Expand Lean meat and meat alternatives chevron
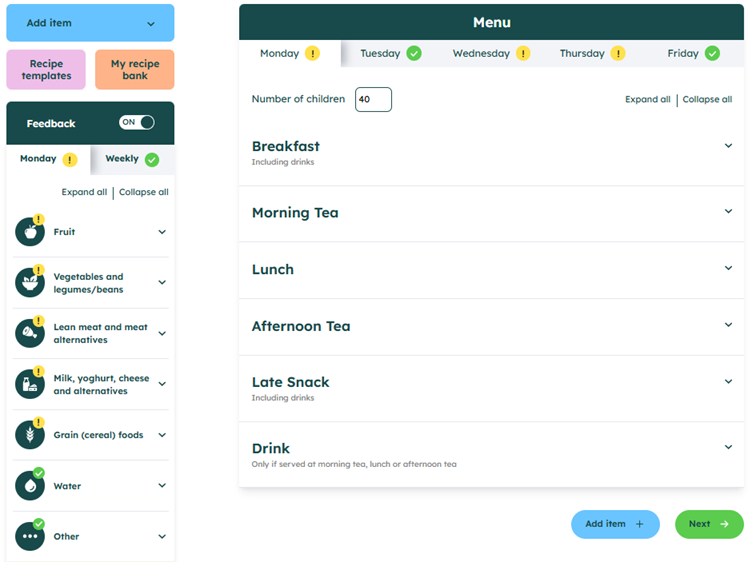Screen dimensions: 752x562 (162, 333)
